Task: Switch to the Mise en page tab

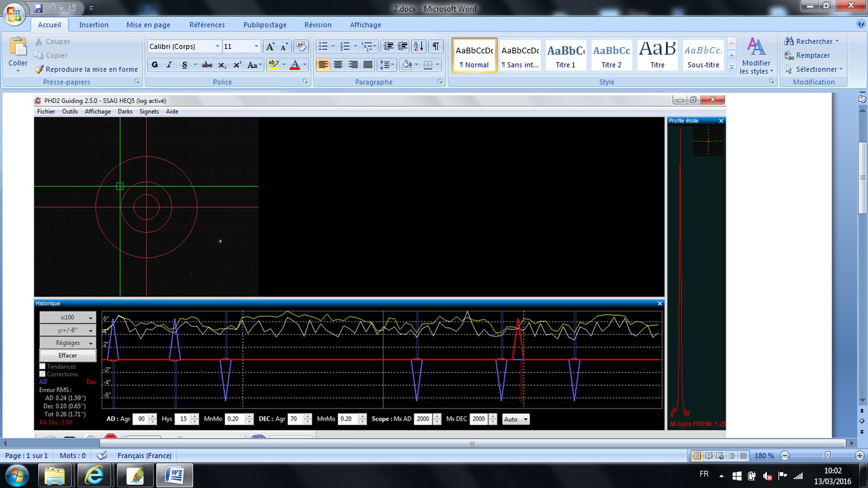Action: click(x=148, y=25)
